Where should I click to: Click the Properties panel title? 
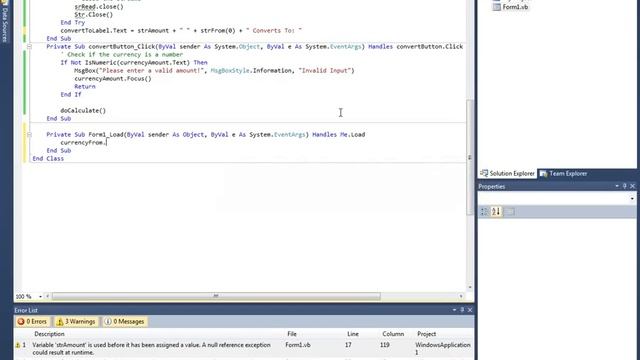click(492, 187)
